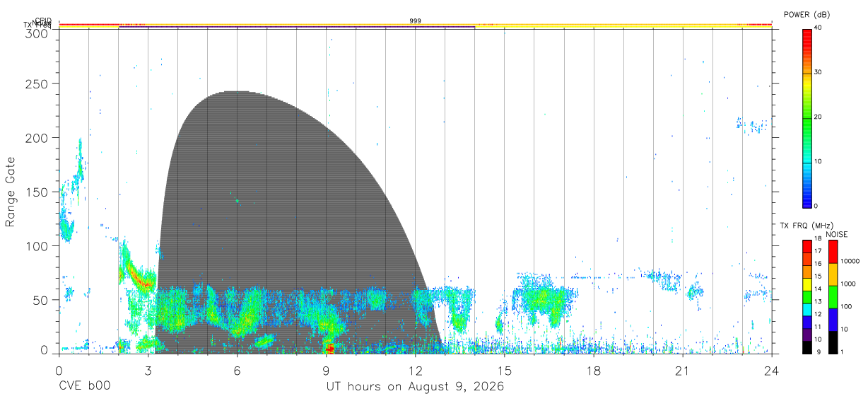Click the red strong echo near hour 9
The height and width of the screenshot is (401, 868).
329,348
